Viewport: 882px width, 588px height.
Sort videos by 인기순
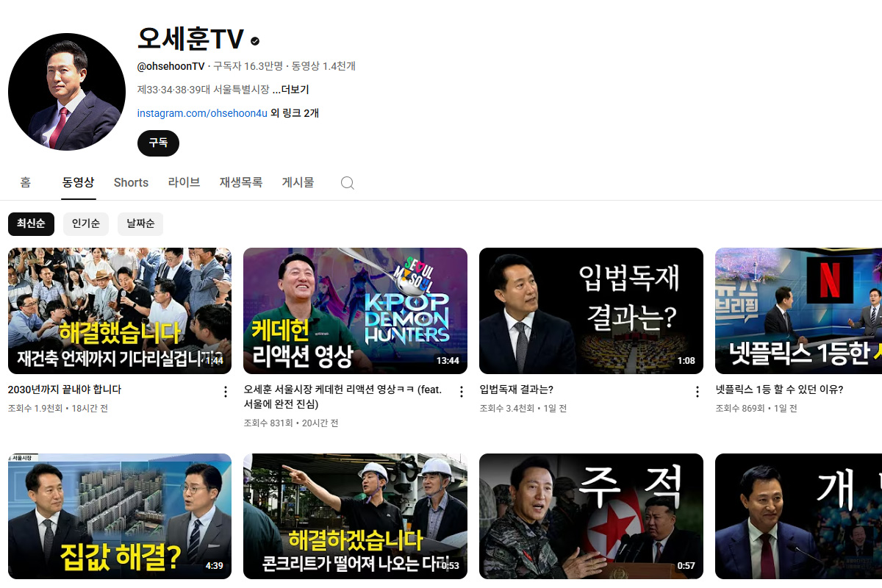point(86,224)
